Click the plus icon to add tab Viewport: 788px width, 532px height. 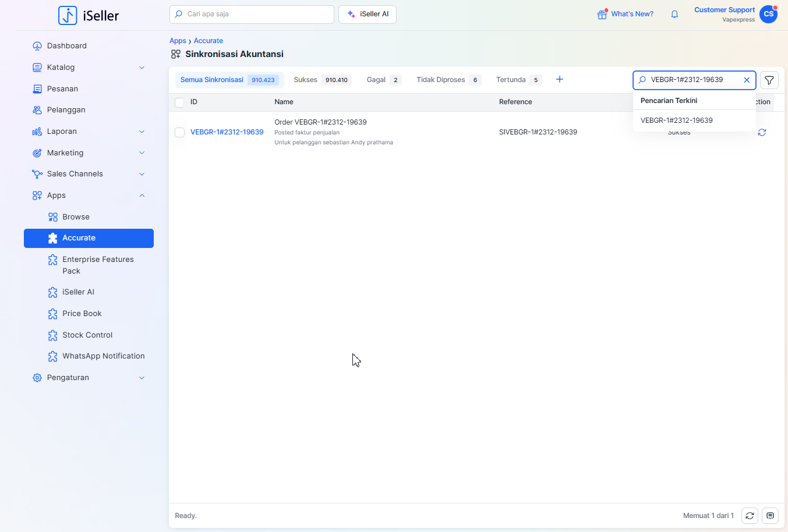tap(559, 80)
